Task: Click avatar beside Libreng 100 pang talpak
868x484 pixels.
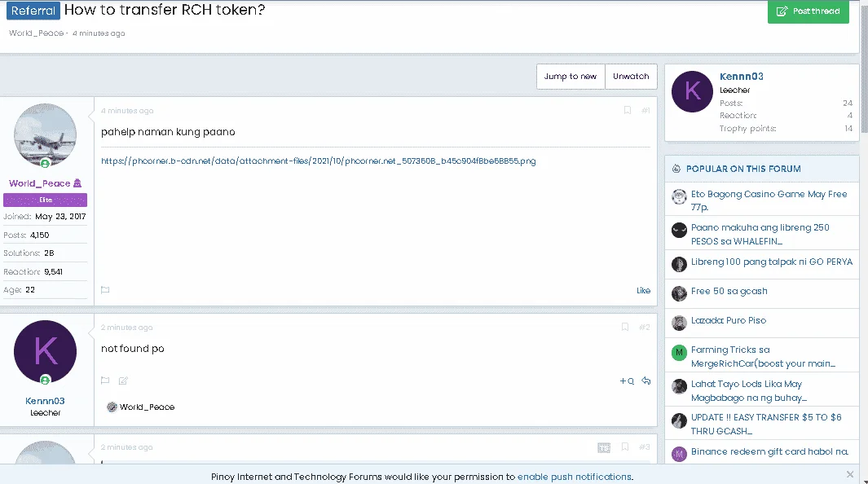Action: click(679, 264)
